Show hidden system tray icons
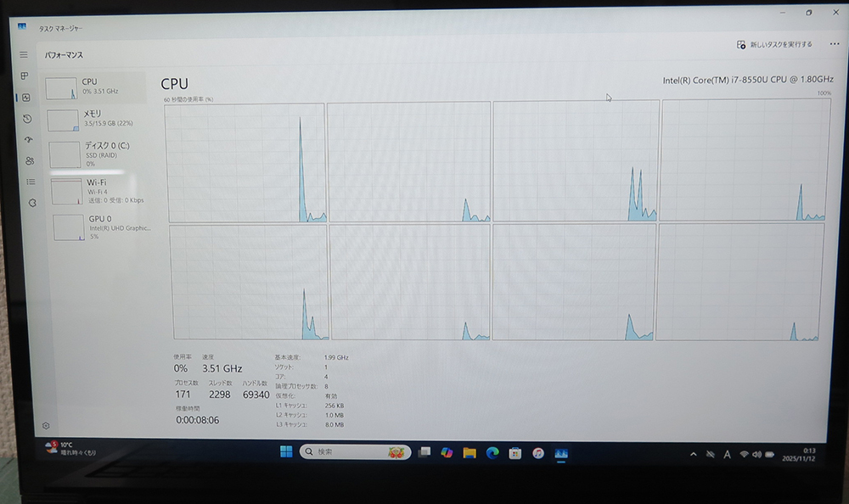The height and width of the screenshot is (504, 849). [693, 455]
